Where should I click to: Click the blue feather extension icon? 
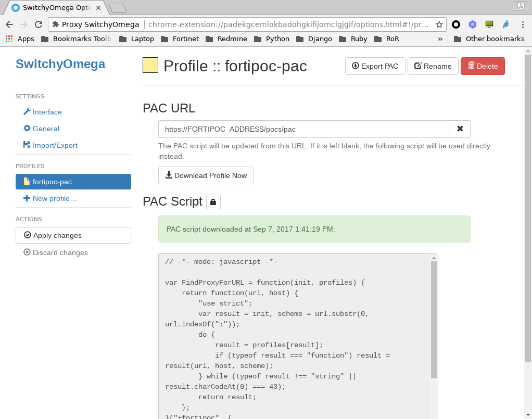(x=505, y=24)
